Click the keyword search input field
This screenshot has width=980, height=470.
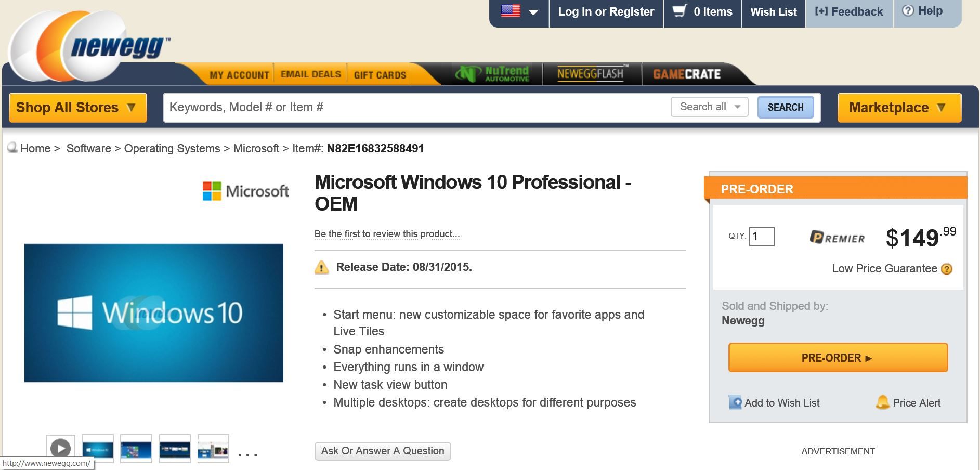[x=416, y=107]
